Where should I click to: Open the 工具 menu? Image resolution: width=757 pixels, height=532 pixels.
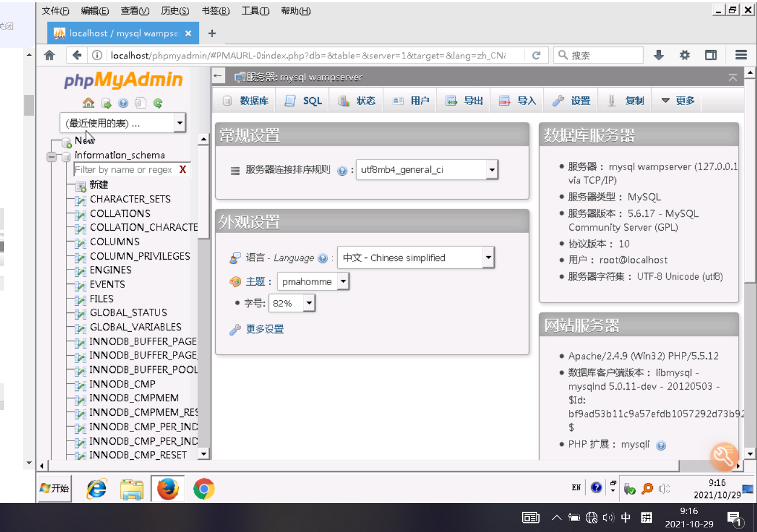point(255,11)
